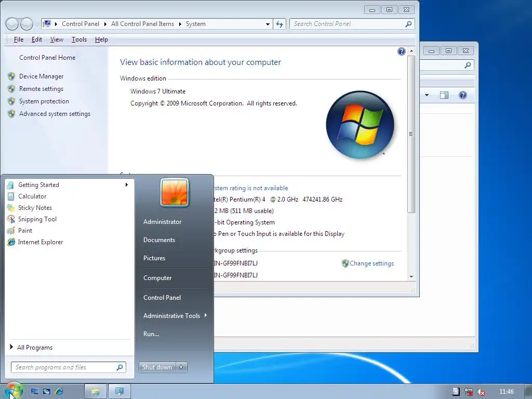The height and width of the screenshot is (399, 532).
Task: Open the Tools menu
Action: click(79, 39)
